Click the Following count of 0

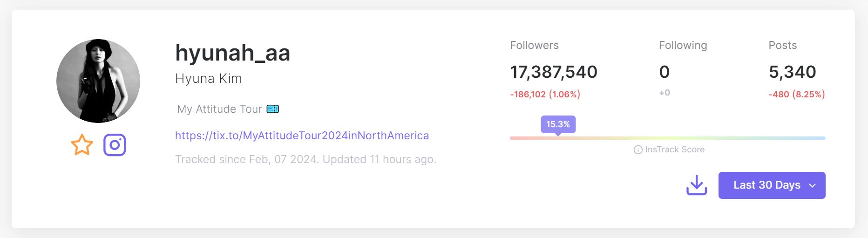(664, 72)
